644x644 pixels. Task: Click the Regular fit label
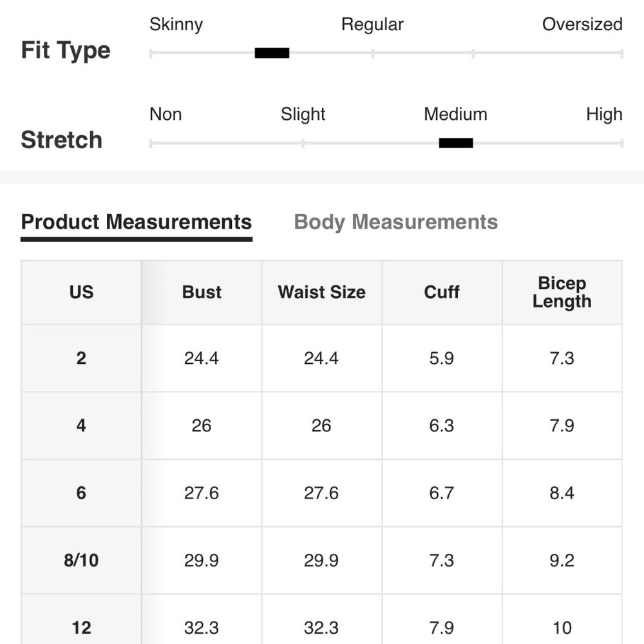(372, 24)
